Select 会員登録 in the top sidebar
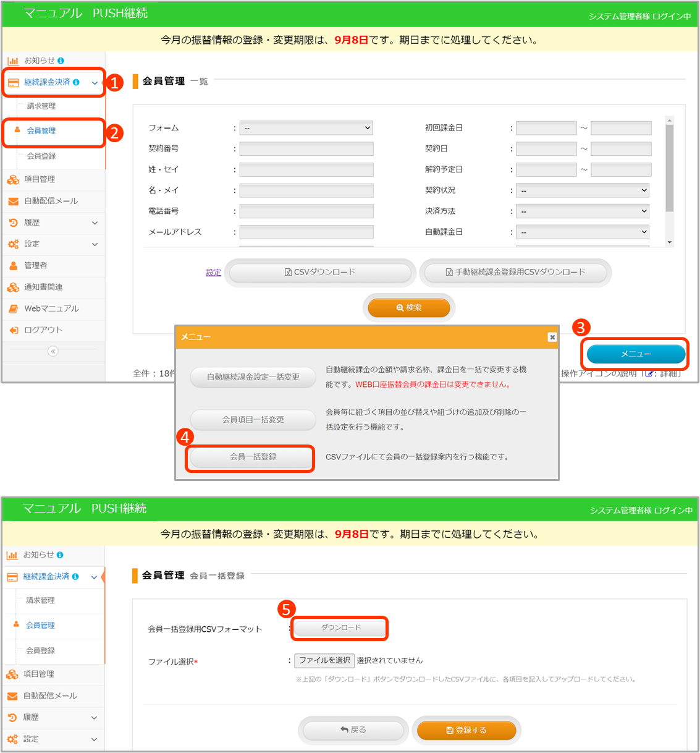700x753 pixels. [41, 156]
